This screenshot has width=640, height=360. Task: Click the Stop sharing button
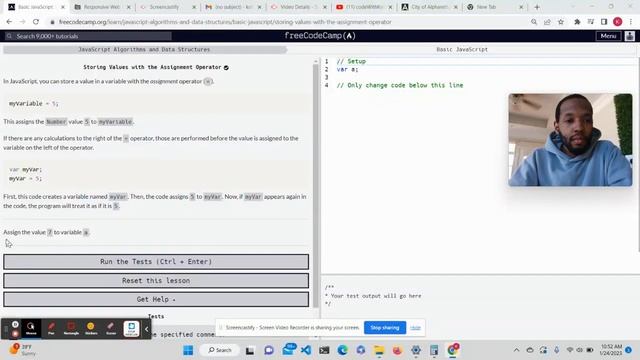coord(384,328)
